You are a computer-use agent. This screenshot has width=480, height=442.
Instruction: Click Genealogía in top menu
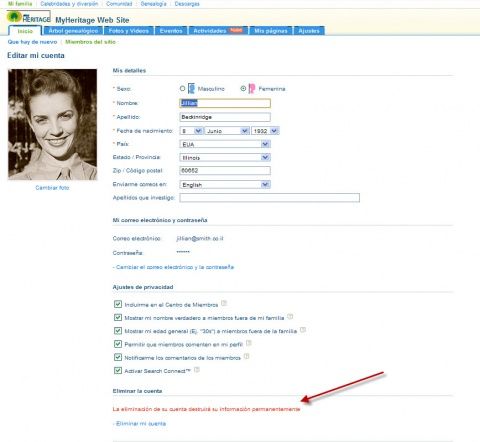[x=153, y=4]
